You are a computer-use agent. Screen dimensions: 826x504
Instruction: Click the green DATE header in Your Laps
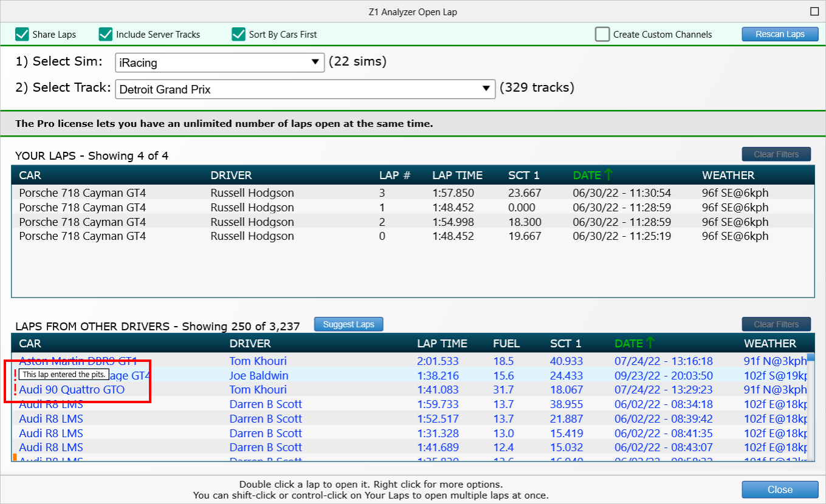point(593,175)
